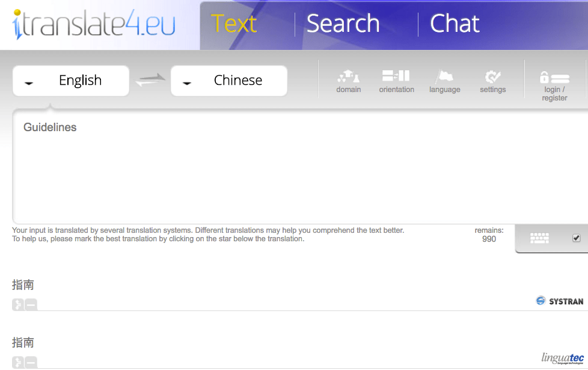
Task: Click the orientation layout icon
Action: tap(396, 76)
